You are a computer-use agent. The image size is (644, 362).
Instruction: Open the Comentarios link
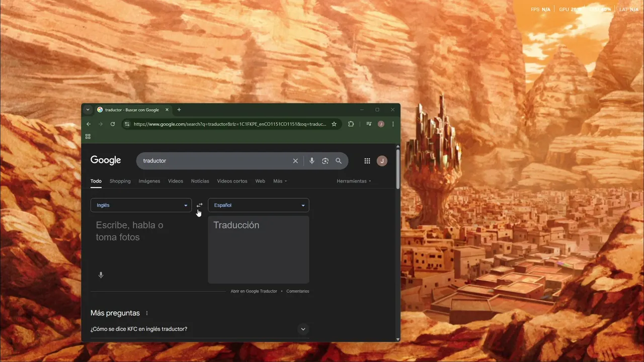pos(298,291)
